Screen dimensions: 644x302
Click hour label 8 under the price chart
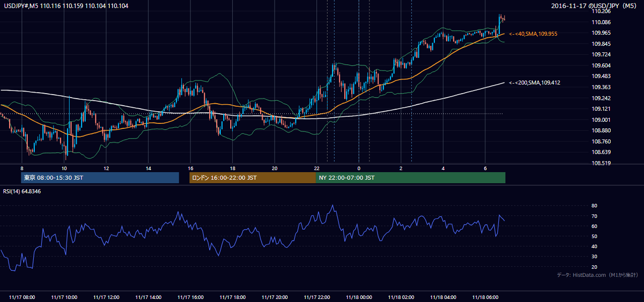click(22, 168)
